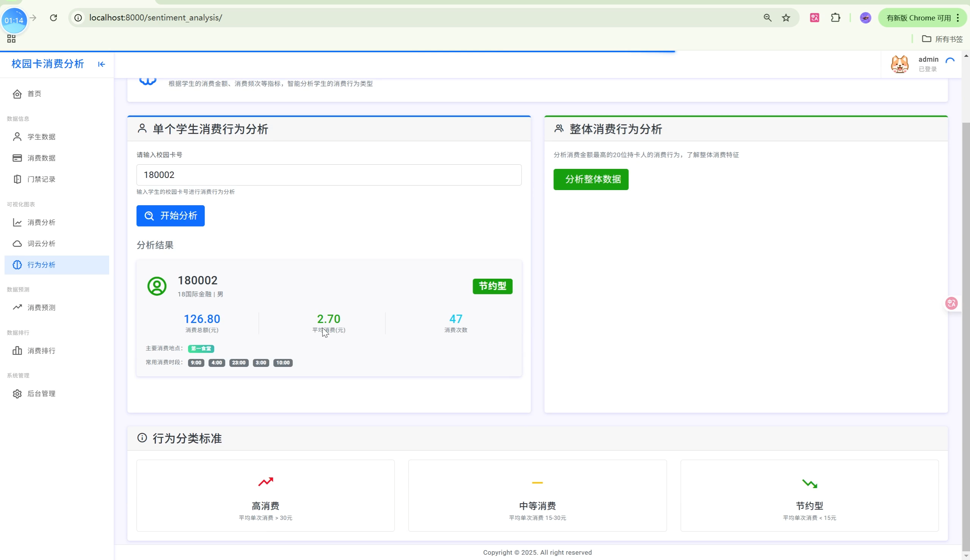Click the home icon beside 首页
Image resolution: width=970 pixels, height=560 pixels.
(x=17, y=94)
